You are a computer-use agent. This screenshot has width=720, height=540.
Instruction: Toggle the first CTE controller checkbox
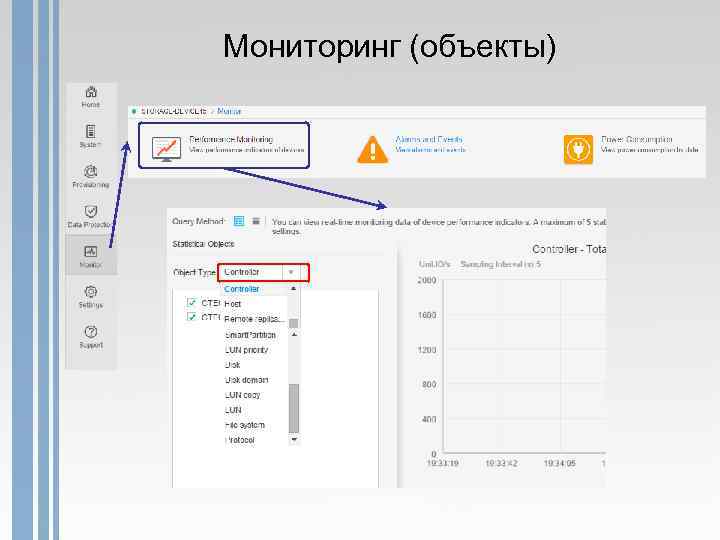(191, 303)
